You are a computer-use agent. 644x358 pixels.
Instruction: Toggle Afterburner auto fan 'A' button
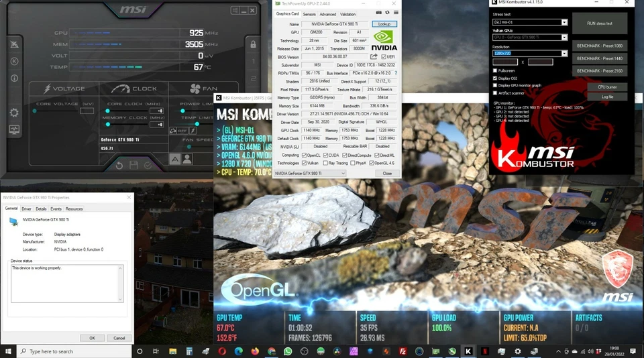(x=174, y=159)
